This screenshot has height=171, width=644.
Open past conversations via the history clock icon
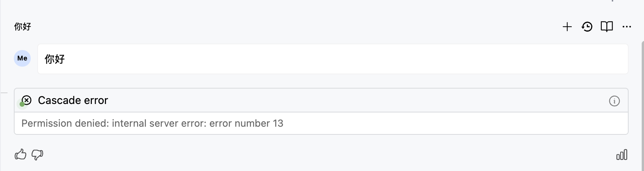pyautogui.click(x=587, y=27)
